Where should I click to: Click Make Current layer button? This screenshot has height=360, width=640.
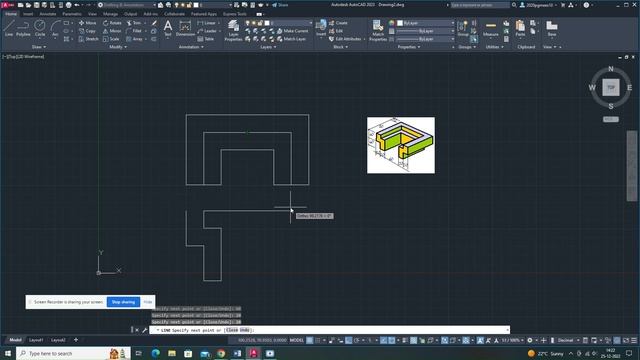[292, 31]
